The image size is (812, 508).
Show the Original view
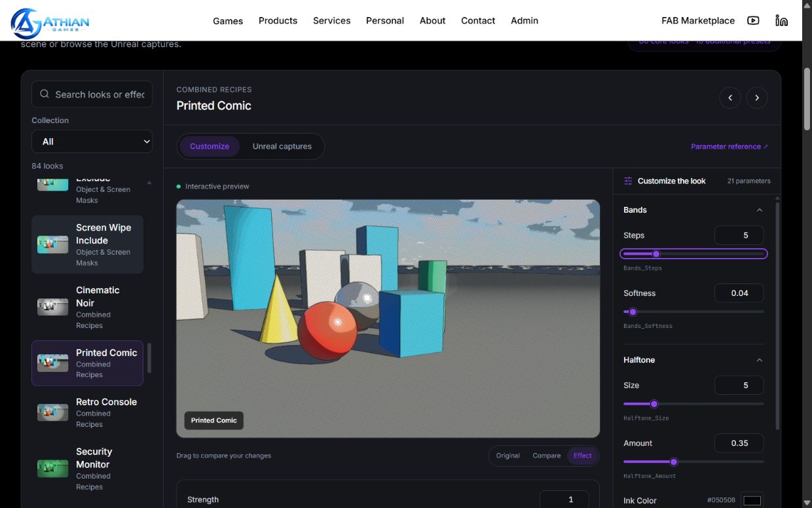[508, 456]
